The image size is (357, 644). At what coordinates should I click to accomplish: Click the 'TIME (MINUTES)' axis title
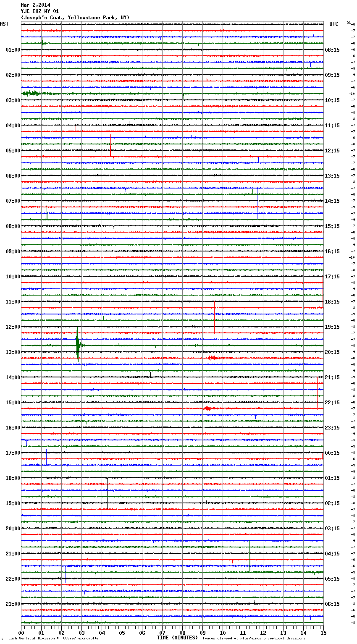pos(177,638)
